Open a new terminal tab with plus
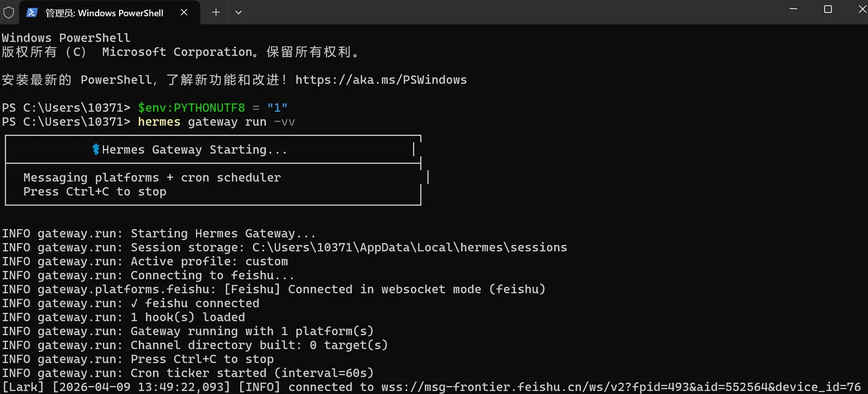This screenshot has height=394, width=868. [x=216, y=12]
